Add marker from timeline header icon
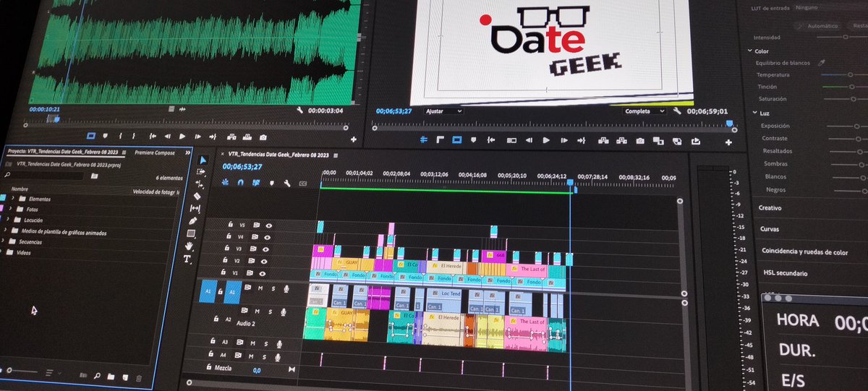 click(x=272, y=183)
